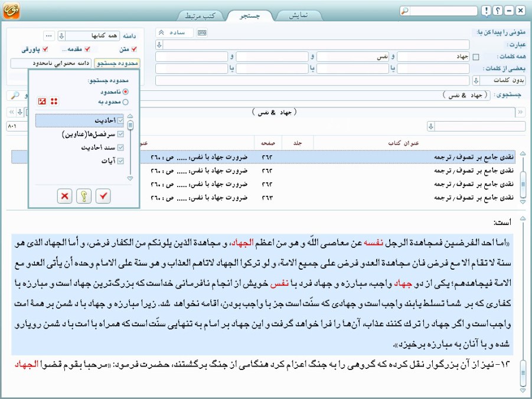Screen dimensions: 532x399
Task: Click the three-dots button beside دامنه
Action: (49, 35)
